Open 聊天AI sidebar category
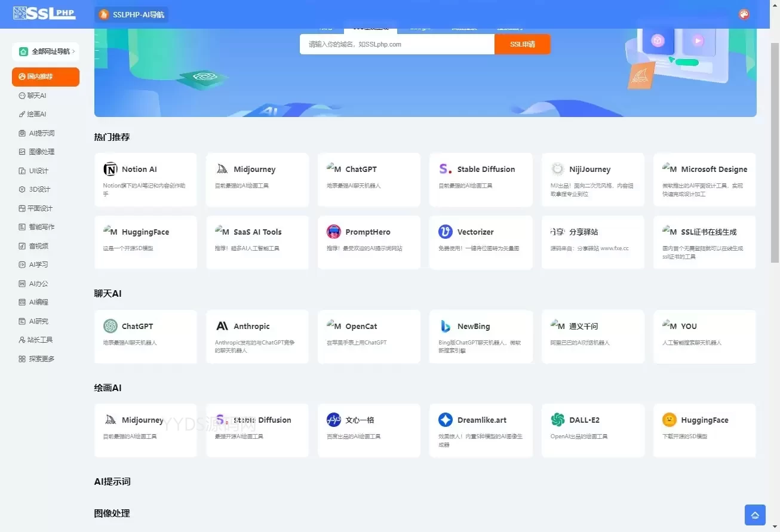 click(36, 96)
